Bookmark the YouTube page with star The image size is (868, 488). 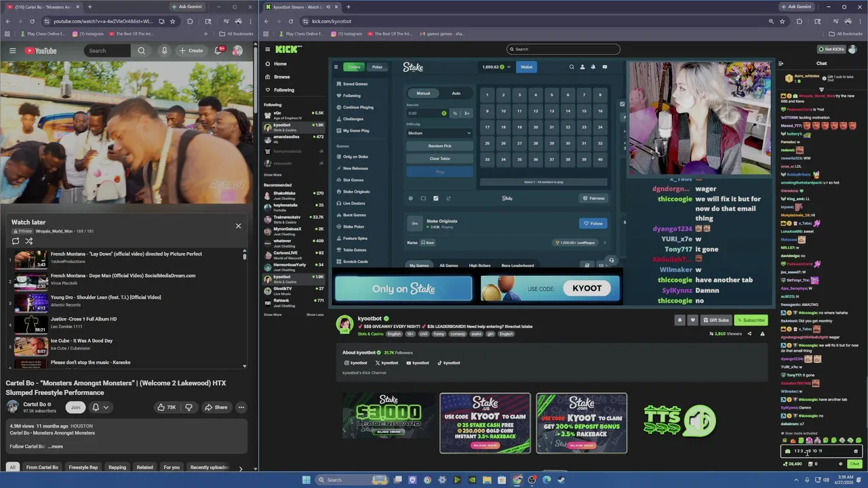coord(173,21)
